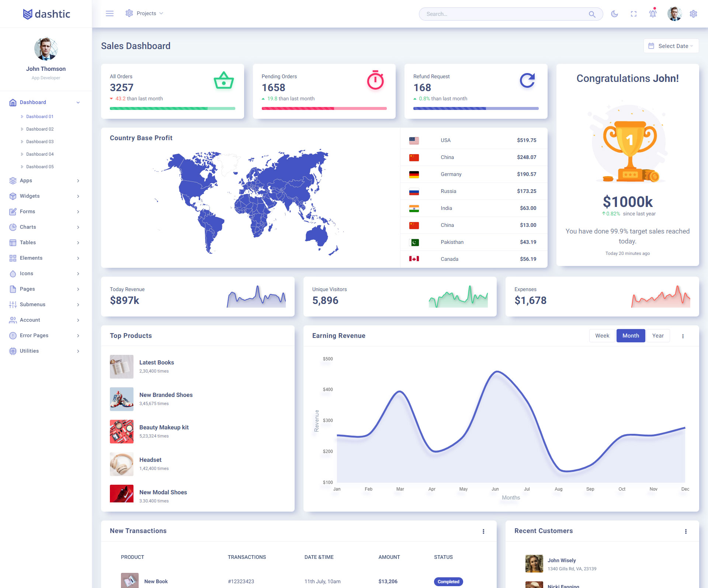Open New Transactions options menu
Screen dimensions: 708x588
pyautogui.click(x=483, y=531)
